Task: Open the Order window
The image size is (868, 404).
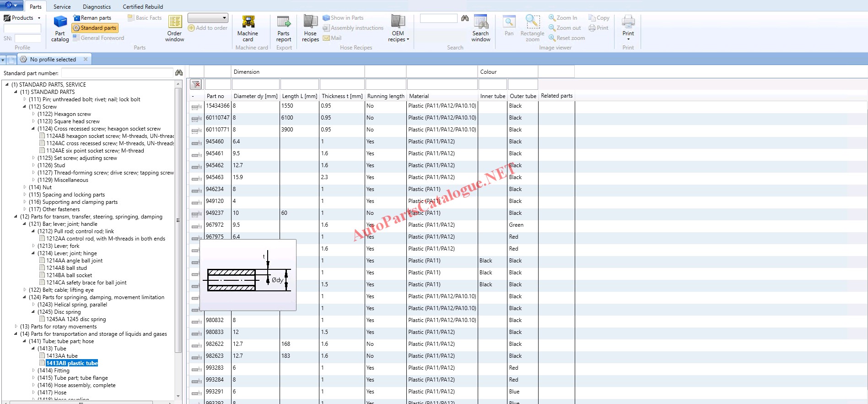Action: (x=175, y=28)
